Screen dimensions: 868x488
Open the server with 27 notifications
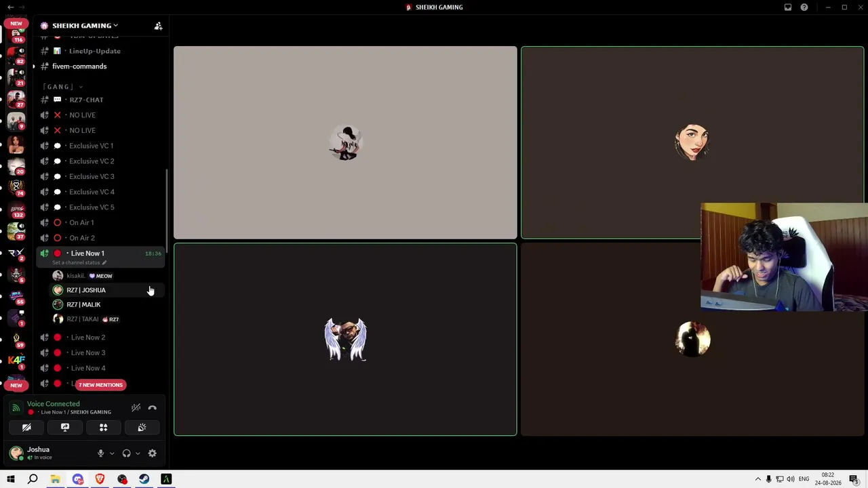point(16,100)
